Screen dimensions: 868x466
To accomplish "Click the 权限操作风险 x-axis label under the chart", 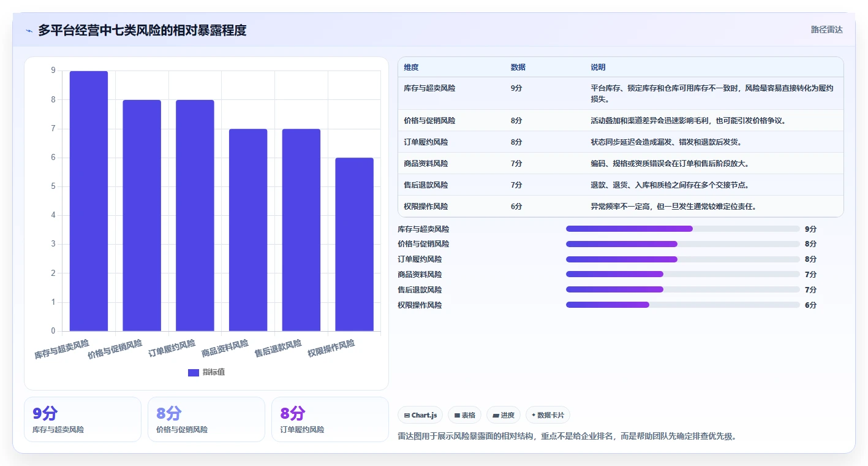I will 331,348.
